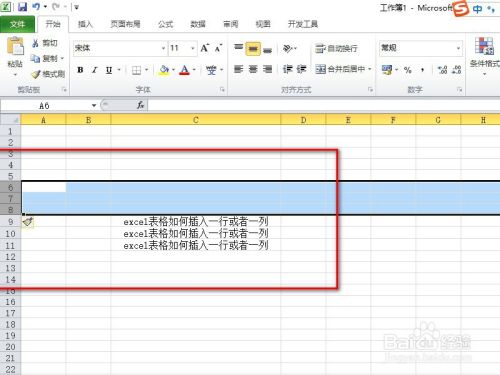Click the Copy (复制) icon

point(35,58)
